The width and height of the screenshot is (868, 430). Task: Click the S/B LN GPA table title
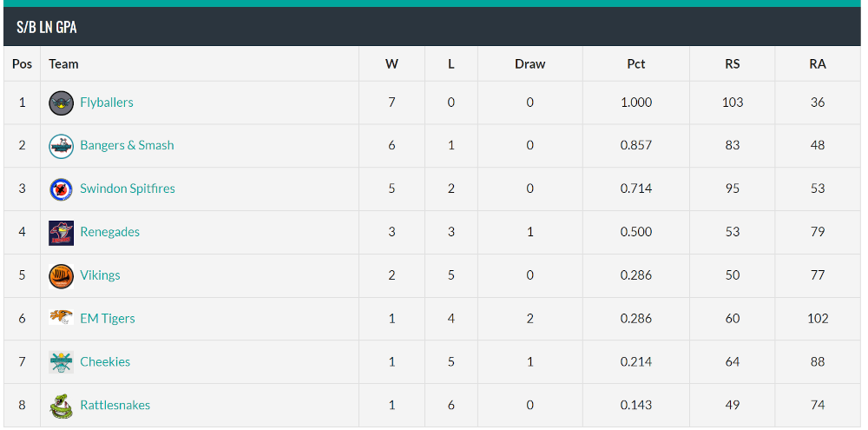click(47, 27)
